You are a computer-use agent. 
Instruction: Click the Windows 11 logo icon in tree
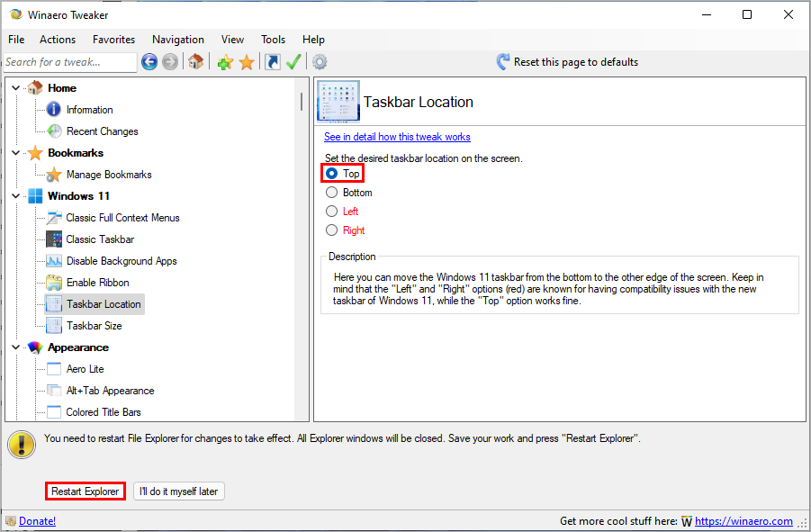(x=35, y=196)
